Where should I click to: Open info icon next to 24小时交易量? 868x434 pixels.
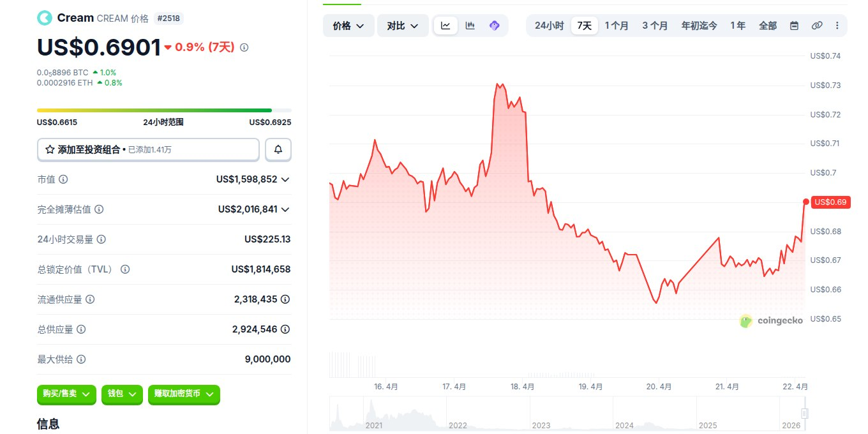pos(101,239)
